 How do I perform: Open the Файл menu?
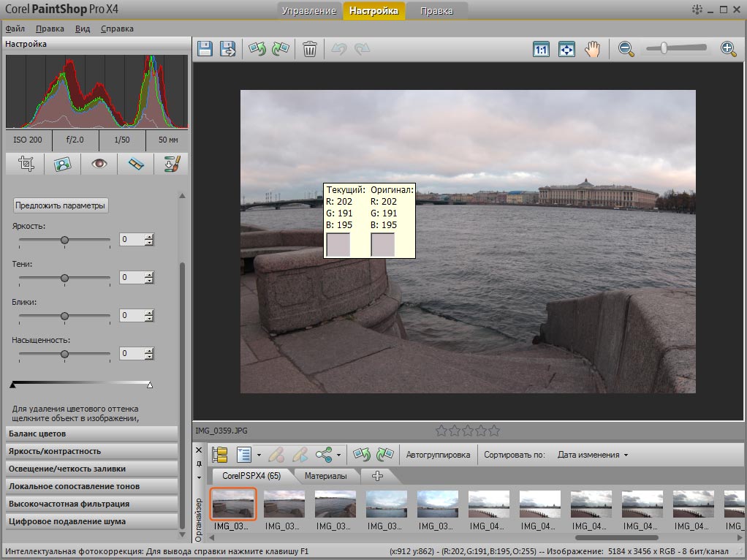click(15, 29)
